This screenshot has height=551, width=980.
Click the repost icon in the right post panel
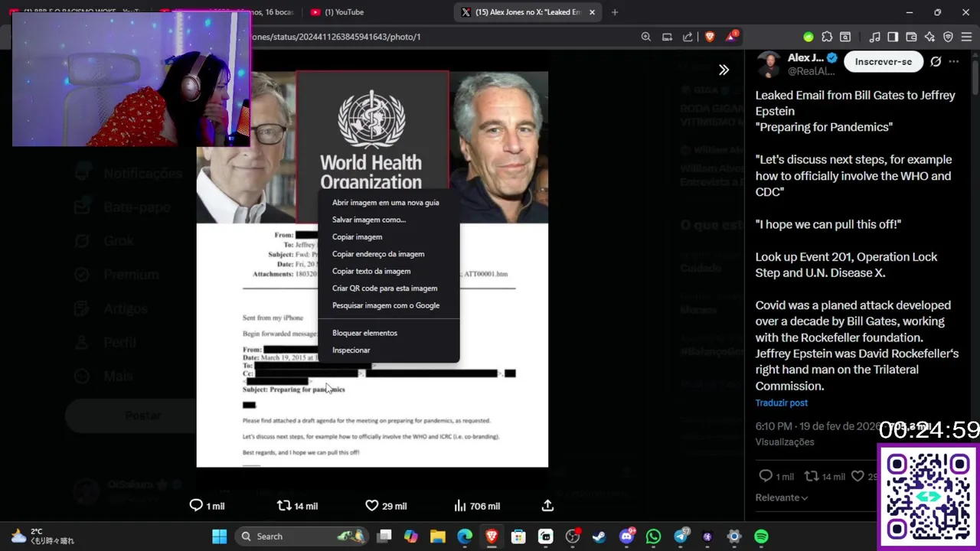coord(811,476)
